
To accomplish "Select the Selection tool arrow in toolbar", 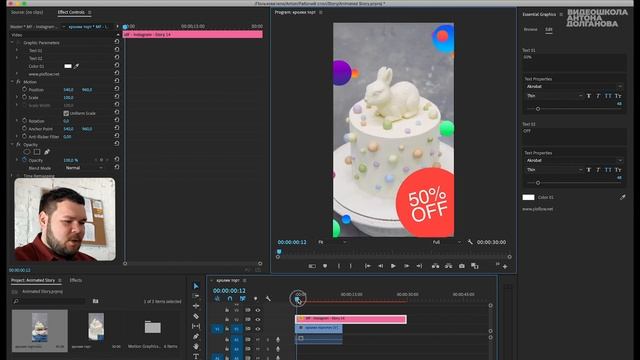I will (x=196, y=286).
